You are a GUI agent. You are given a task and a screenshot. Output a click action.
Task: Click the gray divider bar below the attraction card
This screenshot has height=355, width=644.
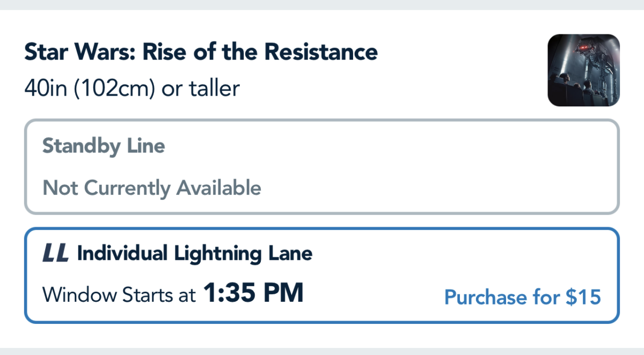322,351
